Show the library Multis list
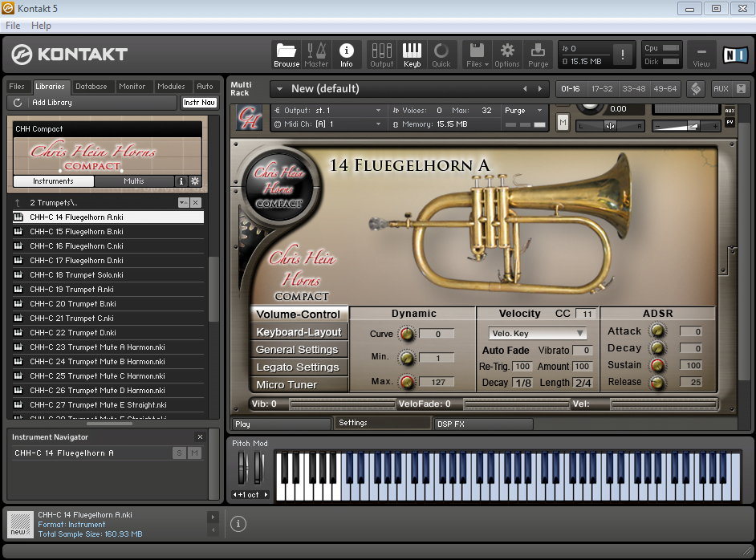 pos(133,181)
